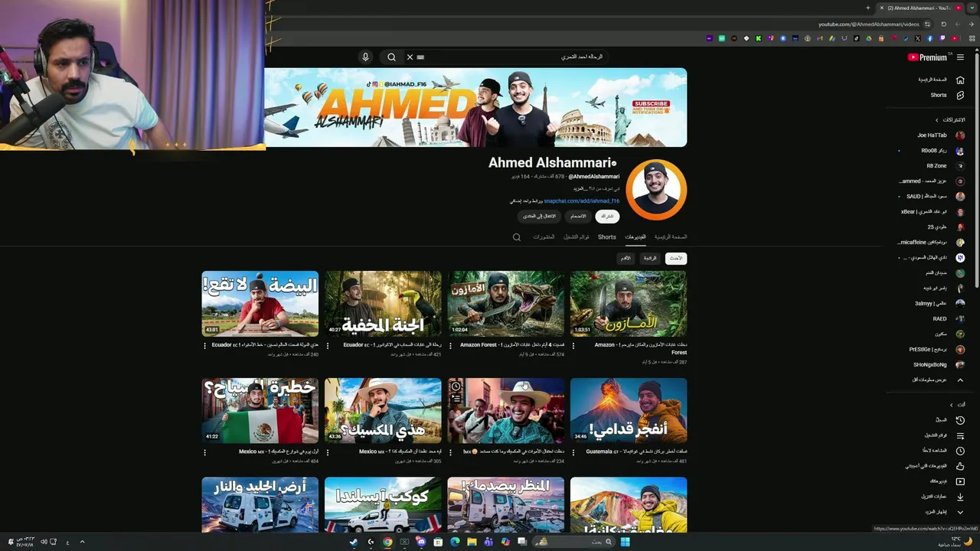Open options menu for the Ecuador 43:01 video

[x=204, y=345]
